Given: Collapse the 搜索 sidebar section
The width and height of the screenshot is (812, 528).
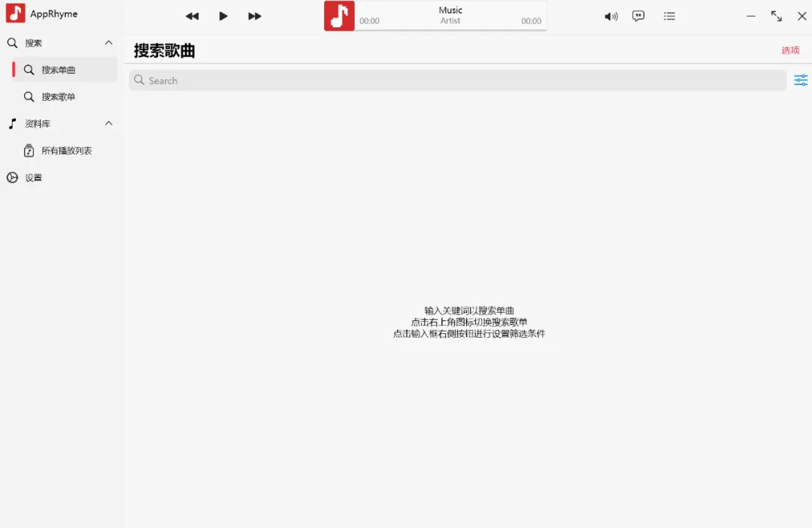Looking at the screenshot, I should 108,43.
